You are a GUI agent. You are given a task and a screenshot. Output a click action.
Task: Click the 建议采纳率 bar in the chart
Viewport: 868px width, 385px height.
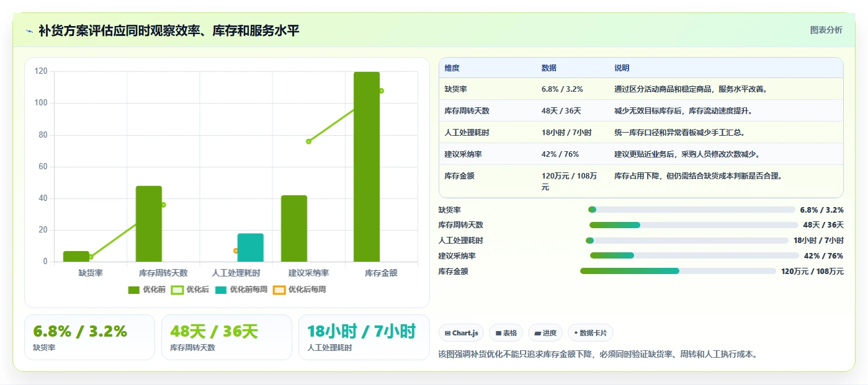click(x=294, y=229)
